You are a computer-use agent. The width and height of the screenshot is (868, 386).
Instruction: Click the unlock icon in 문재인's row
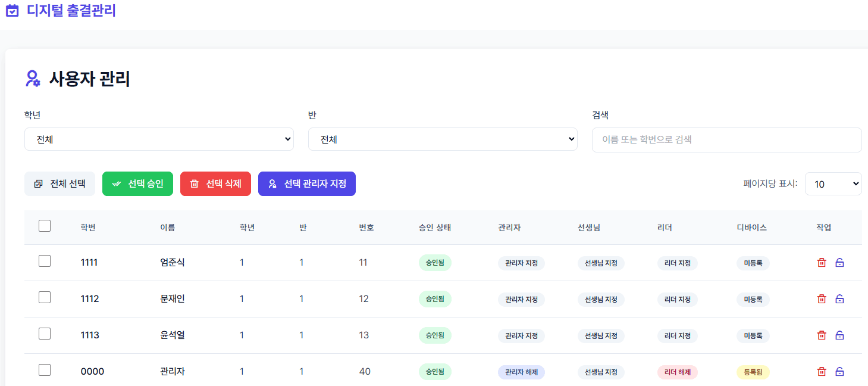[x=839, y=299]
